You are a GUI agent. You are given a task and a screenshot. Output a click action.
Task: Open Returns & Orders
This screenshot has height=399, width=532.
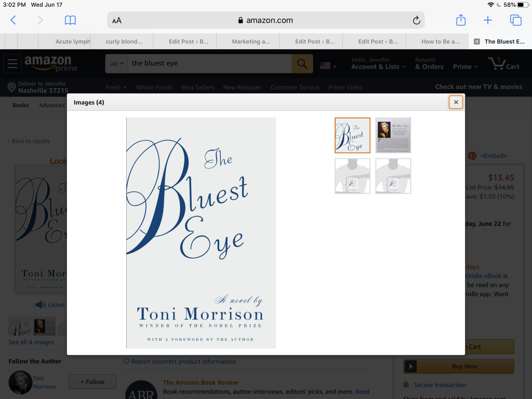pyautogui.click(x=429, y=63)
